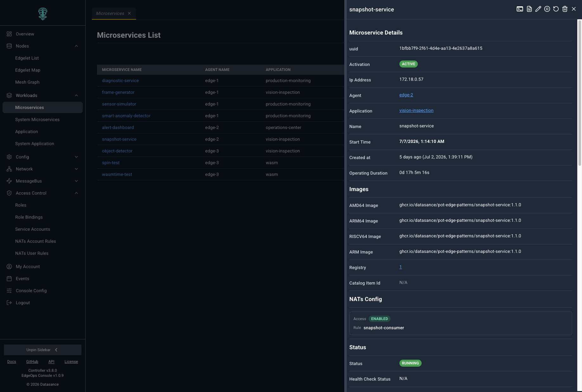
Task: Expand the Network section chevron
Action: [76, 169]
